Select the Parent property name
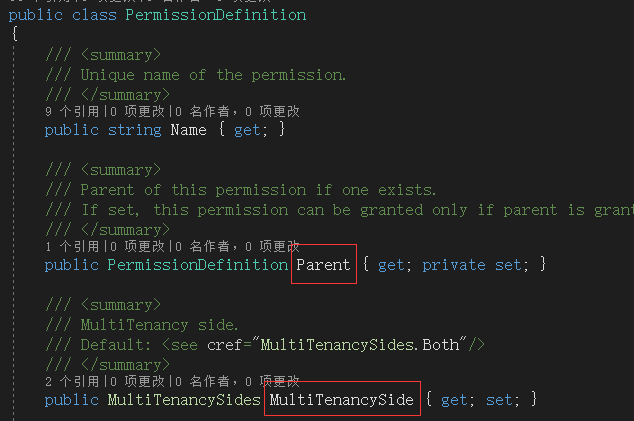Screen dimensions: 634x421 pyautogui.click(x=323, y=265)
